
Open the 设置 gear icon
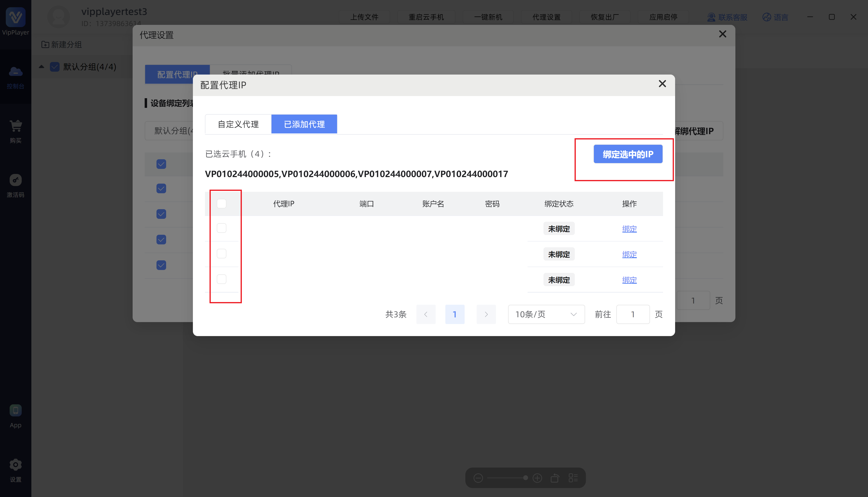[15, 465]
